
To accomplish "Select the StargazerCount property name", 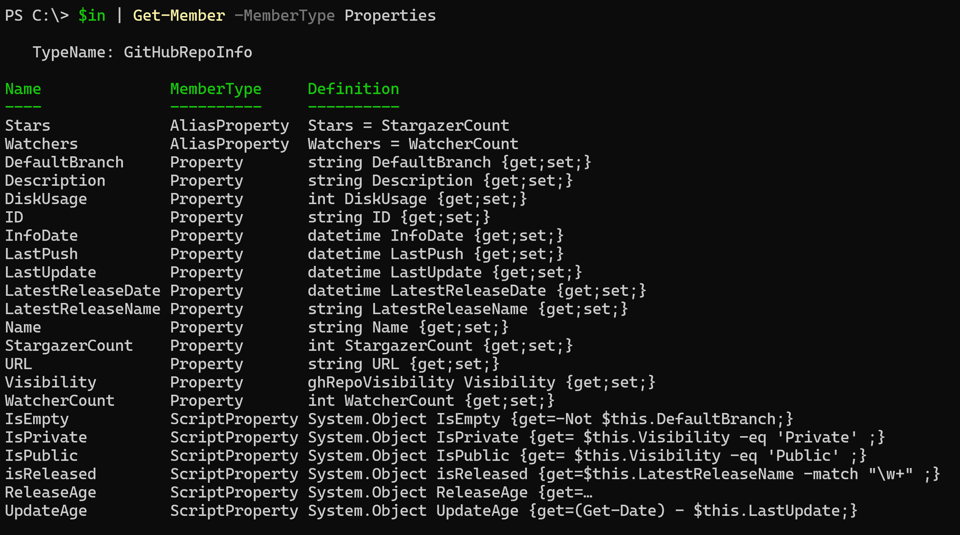I will (69, 346).
